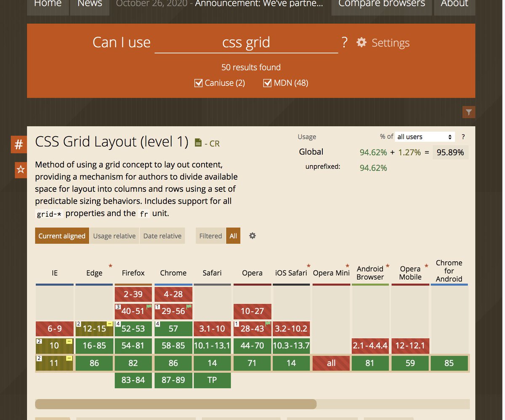505x420 pixels.
Task: Select the Safari 3.1-10 cell
Action: [212, 329]
